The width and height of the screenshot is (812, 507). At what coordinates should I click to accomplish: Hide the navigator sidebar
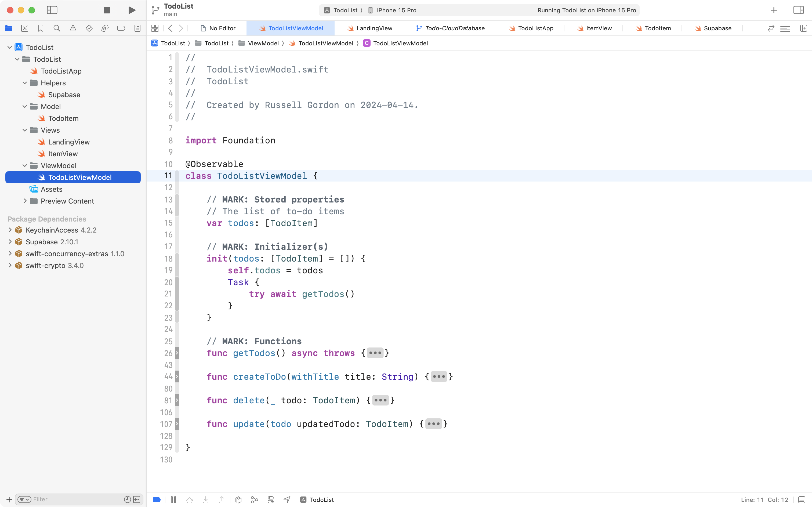52,10
